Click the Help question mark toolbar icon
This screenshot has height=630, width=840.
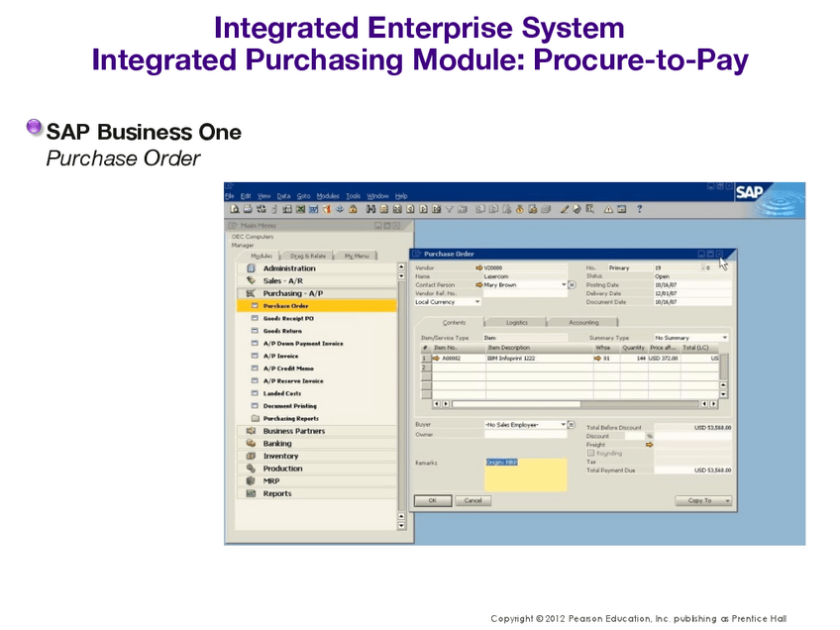coord(639,209)
